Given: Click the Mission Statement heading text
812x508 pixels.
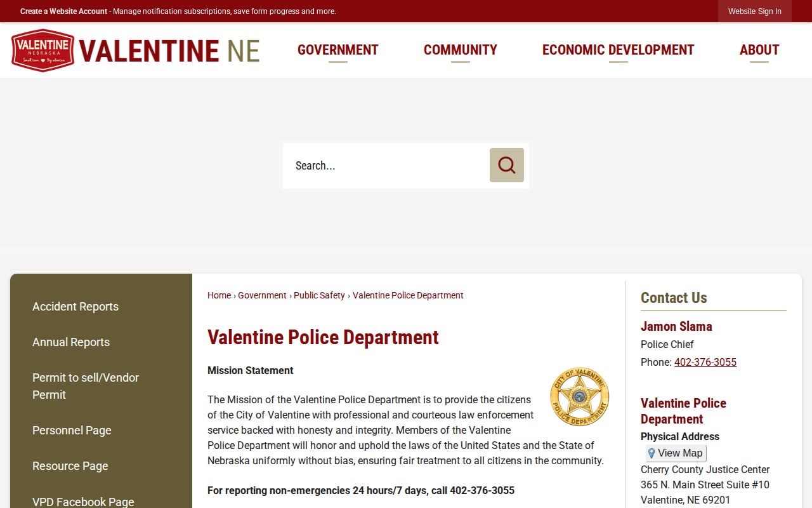Looking at the screenshot, I should coord(251,370).
